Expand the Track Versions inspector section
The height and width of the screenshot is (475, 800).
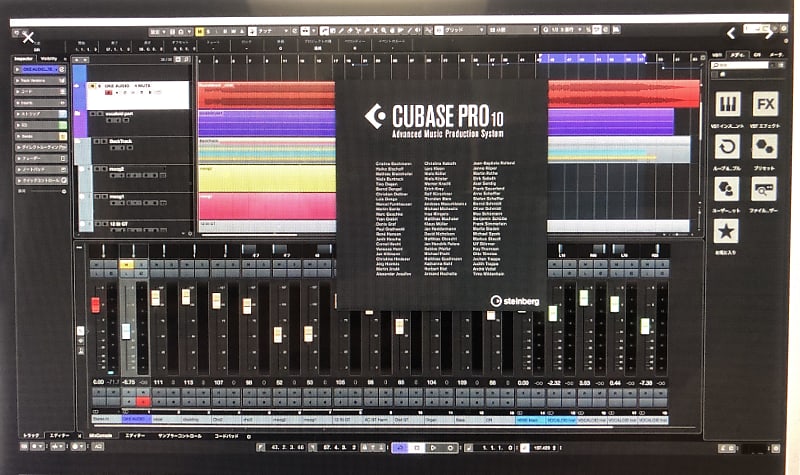pos(40,80)
